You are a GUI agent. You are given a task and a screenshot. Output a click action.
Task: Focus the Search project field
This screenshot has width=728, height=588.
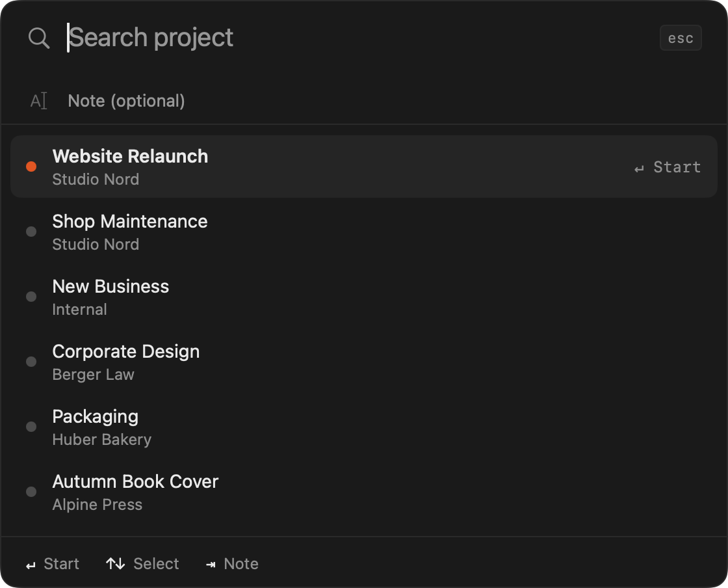(357, 38)
